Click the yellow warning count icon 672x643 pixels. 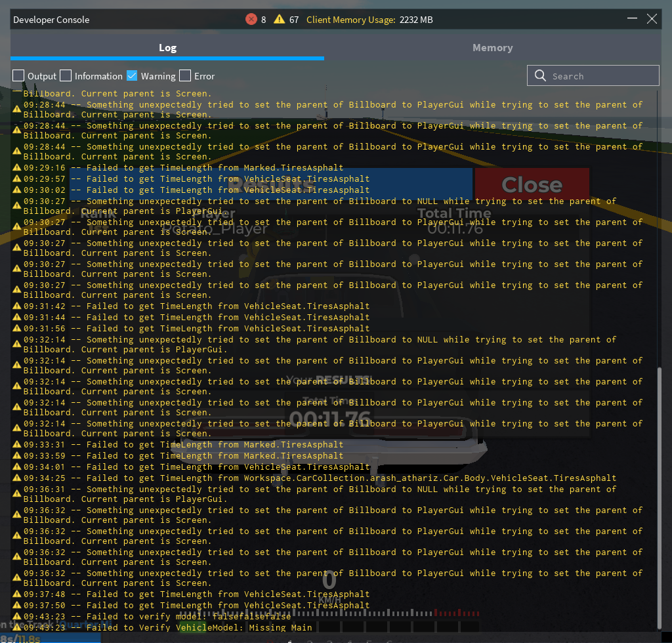click(x=280, y=19)
